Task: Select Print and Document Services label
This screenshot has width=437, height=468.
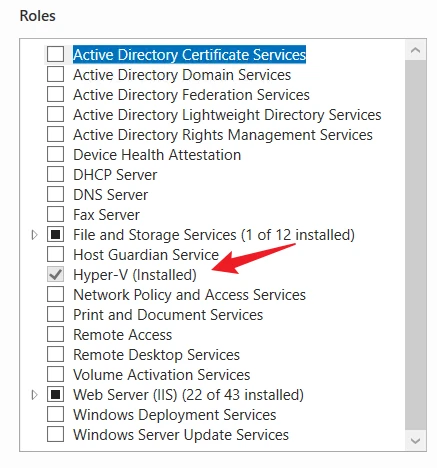Action: [x=168, y=315]
